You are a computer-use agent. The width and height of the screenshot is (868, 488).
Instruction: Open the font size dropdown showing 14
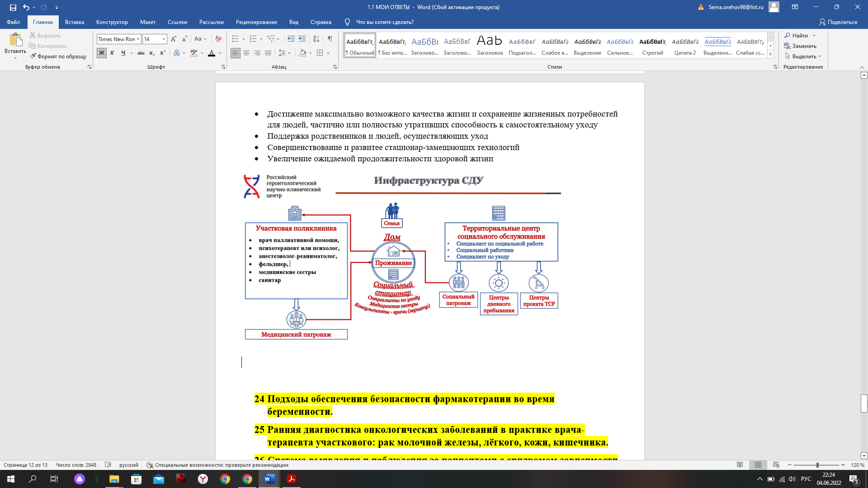pyautogui.click(x=164, y=39)
